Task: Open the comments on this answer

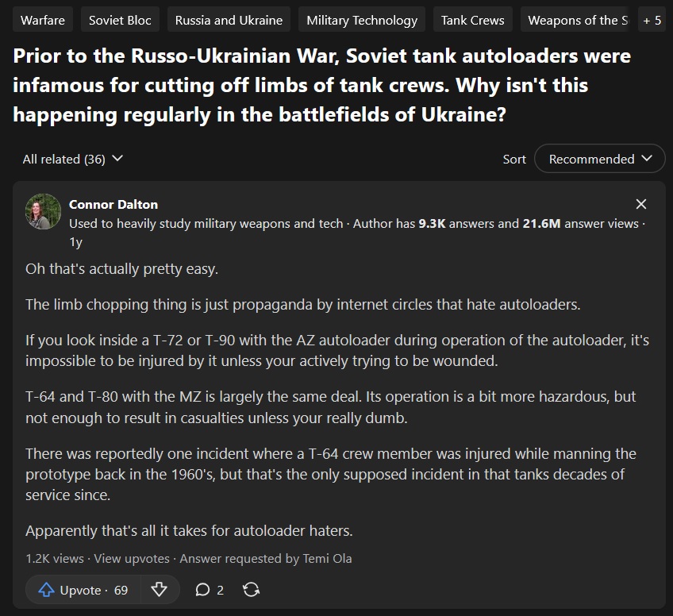Action: point(210,590)
